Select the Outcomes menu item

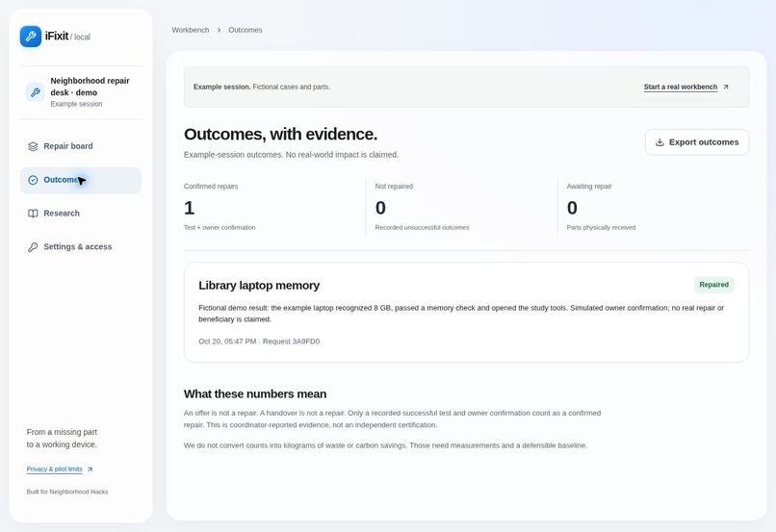(x=81, y=180)
